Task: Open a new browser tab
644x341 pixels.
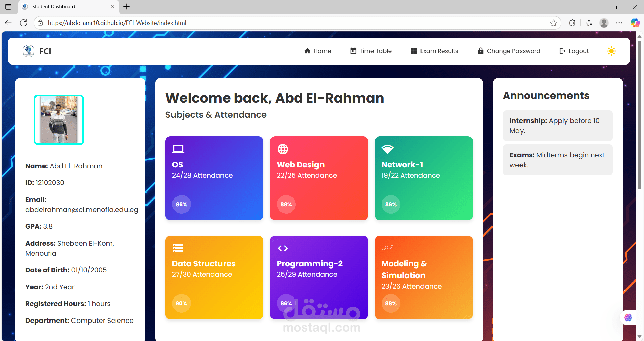Action: [x=127, y=7]
